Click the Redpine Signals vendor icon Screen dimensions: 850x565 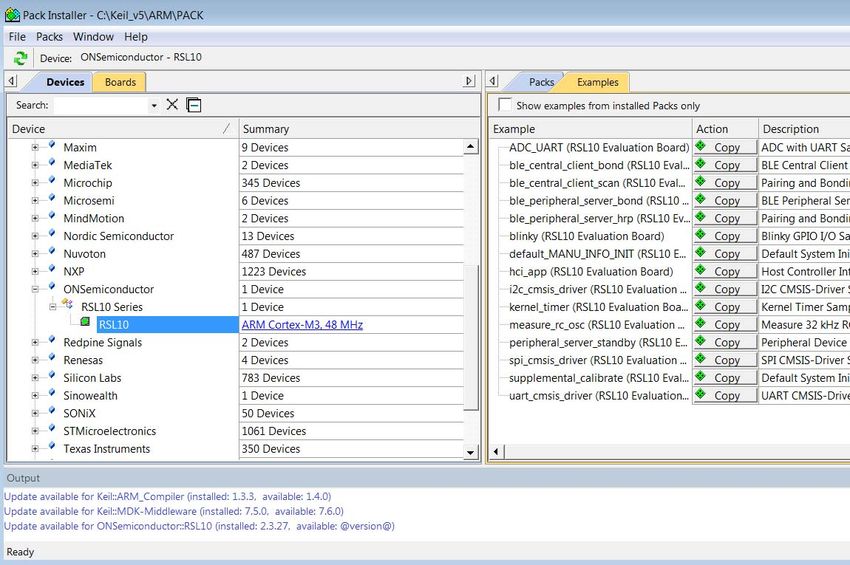pos(52,339)
